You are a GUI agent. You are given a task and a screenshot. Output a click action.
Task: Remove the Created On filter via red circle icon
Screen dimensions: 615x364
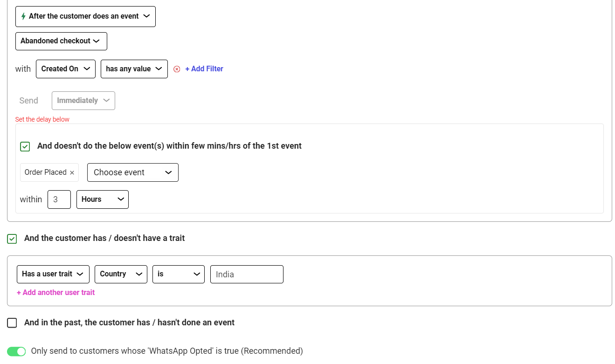(x=176, y=69)
